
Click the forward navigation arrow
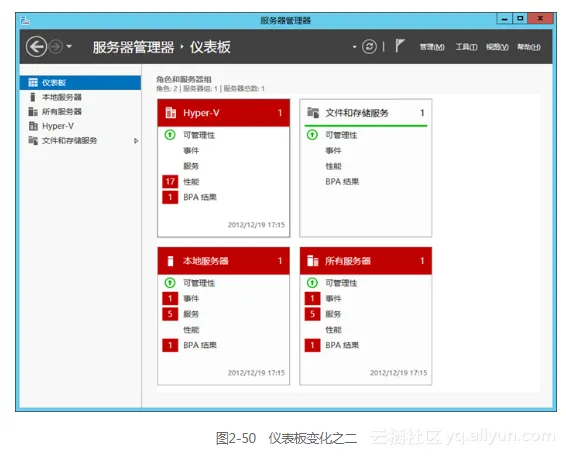[x=56, y=47]
